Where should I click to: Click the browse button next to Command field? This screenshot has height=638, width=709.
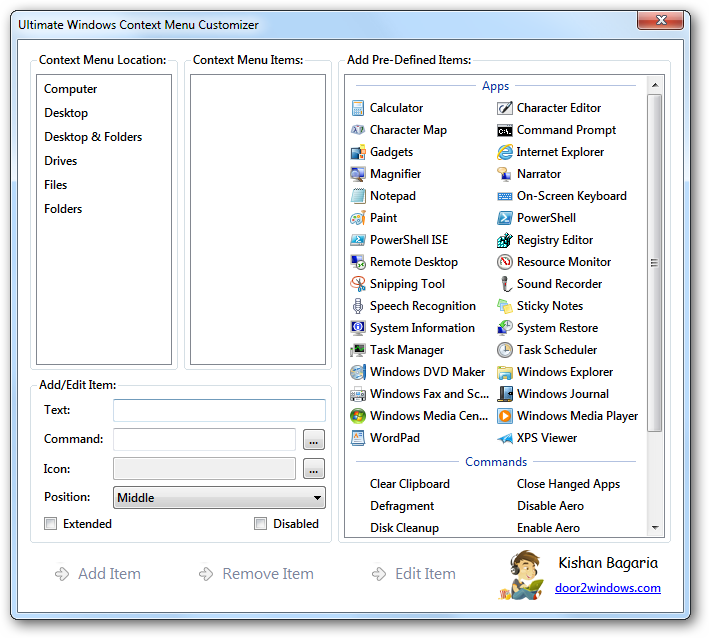tap(314, 440)
